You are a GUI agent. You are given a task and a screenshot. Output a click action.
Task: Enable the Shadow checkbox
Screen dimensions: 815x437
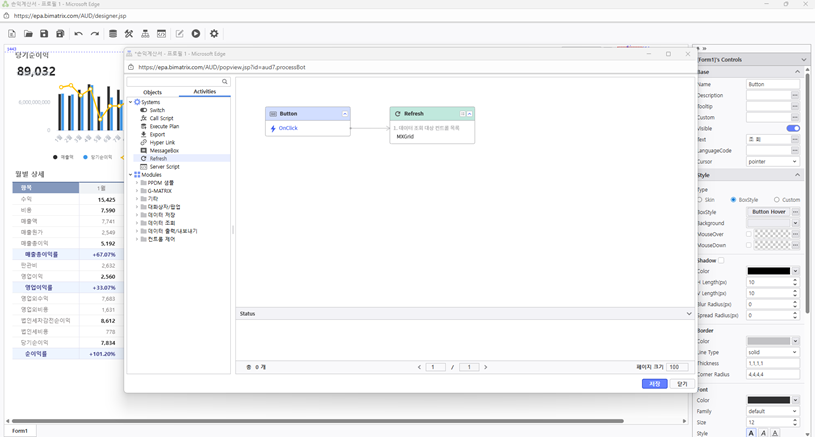pos(722,260)
